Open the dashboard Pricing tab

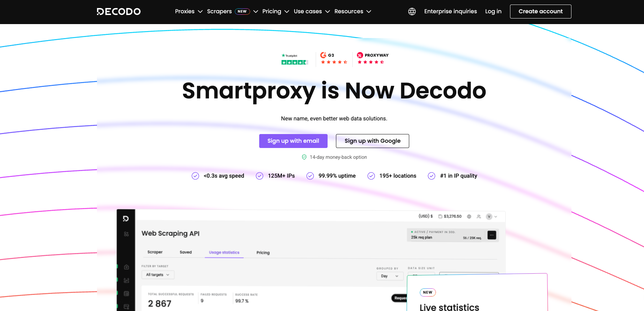pos(263,253)
